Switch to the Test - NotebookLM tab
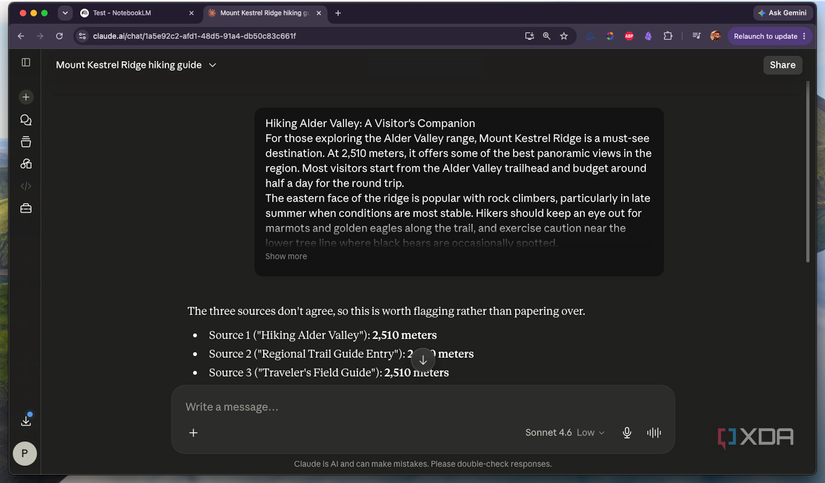The width and height of the screenshot is (825, 483). (x=137, y=13)
